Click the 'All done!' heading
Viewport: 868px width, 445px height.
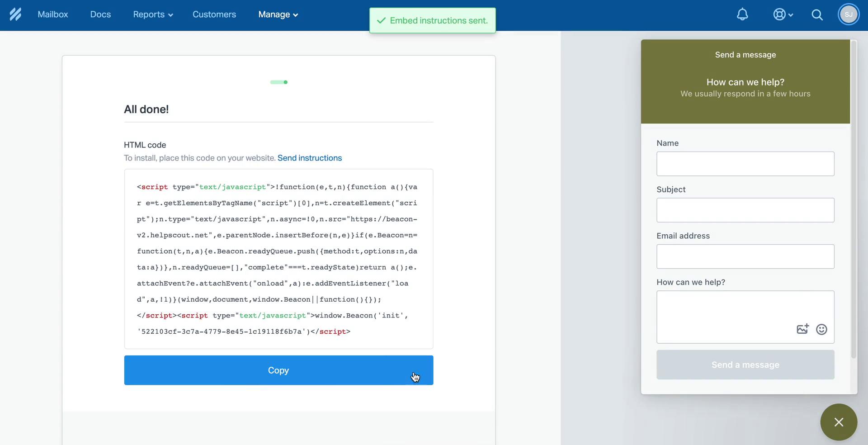tap(146, 109)
